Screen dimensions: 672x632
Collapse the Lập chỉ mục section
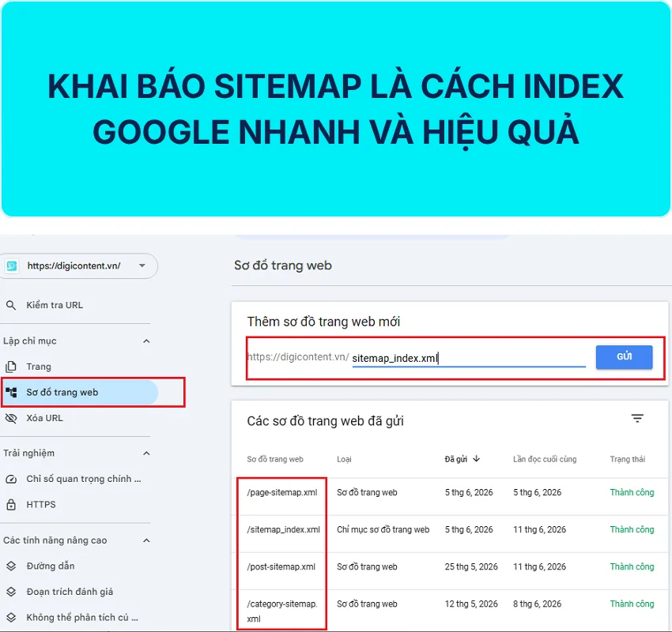coord(146,341)
